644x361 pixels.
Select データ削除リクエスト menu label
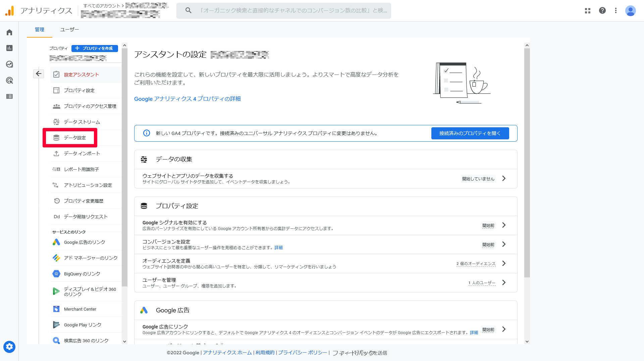click(86, 217)
